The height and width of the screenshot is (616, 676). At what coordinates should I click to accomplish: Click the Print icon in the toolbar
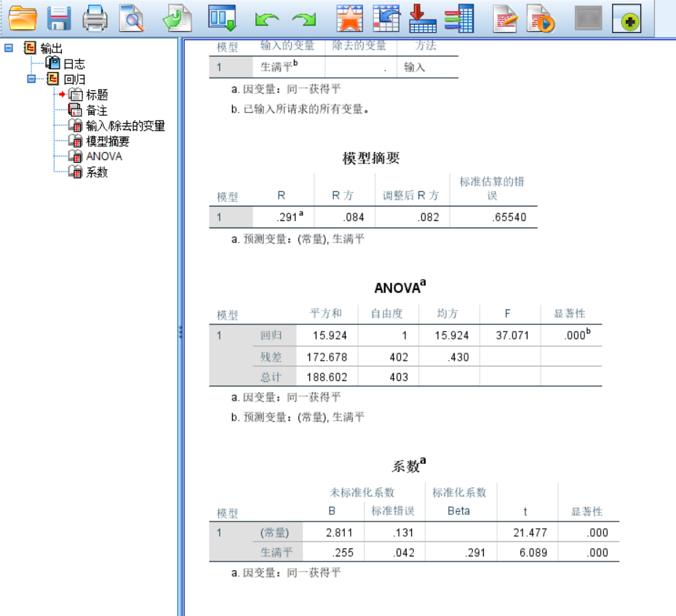[95, 18]
